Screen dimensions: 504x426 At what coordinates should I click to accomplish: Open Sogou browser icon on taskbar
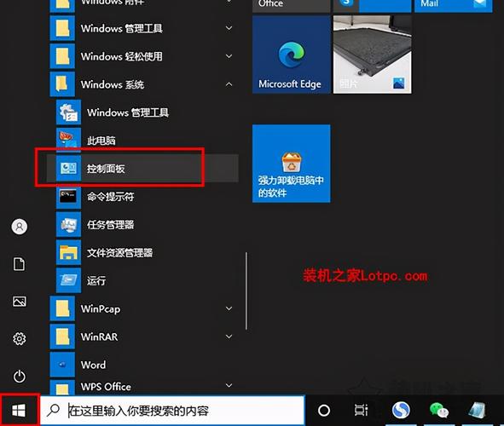[401, 410]
